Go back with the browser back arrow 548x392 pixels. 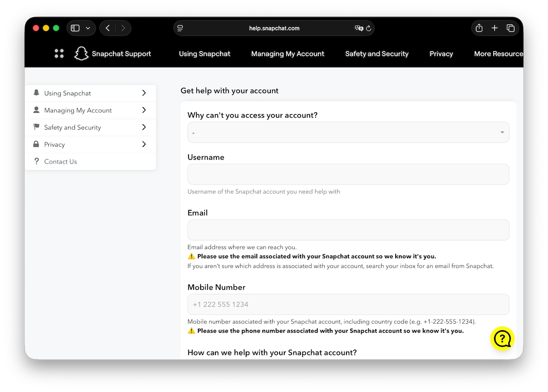[108, 28]
